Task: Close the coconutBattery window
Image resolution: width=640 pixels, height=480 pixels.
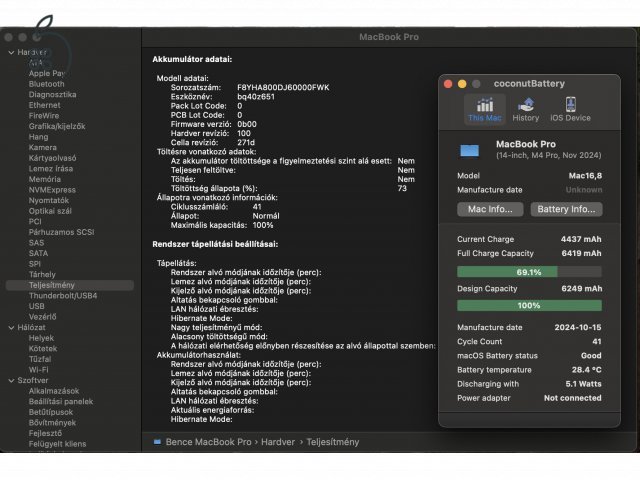Action: click(x=448, y=84)
